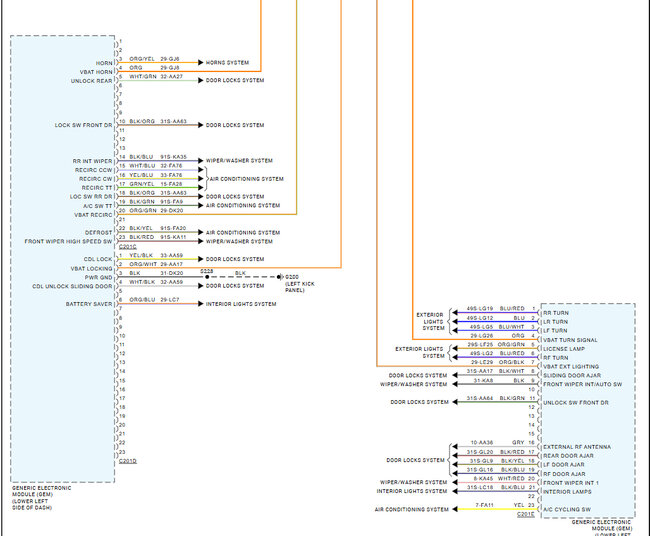Viewport: 650px width, 536px height.
Task: Click the RR INT WIPER label
Action: [x=92, y=161]
